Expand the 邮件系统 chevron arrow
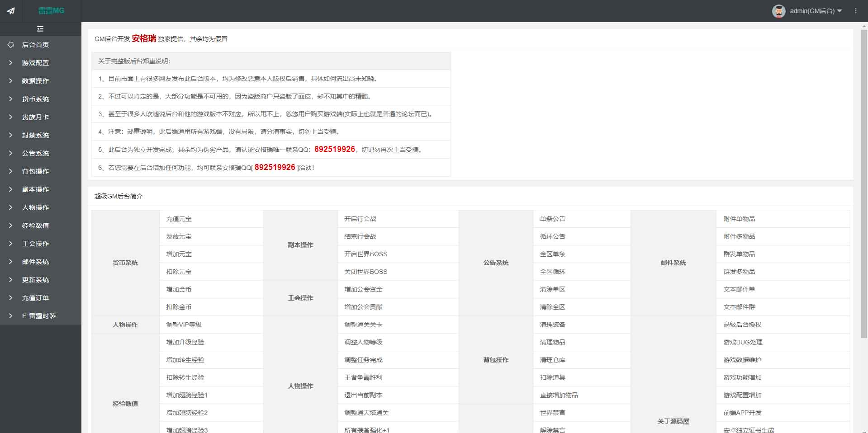Viewport: 868px width, 433px height. tap(11, 262)
